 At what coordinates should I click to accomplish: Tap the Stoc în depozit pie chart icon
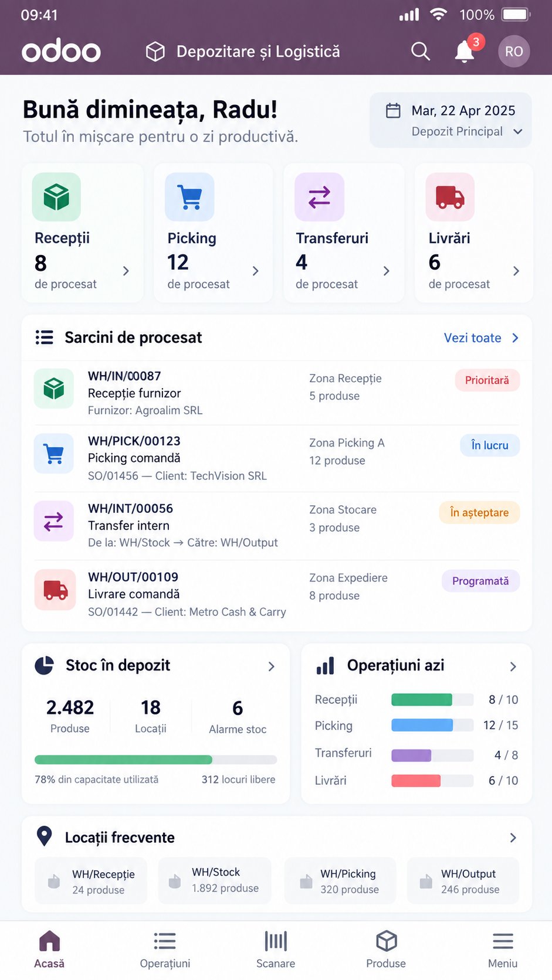coord(44,665)
